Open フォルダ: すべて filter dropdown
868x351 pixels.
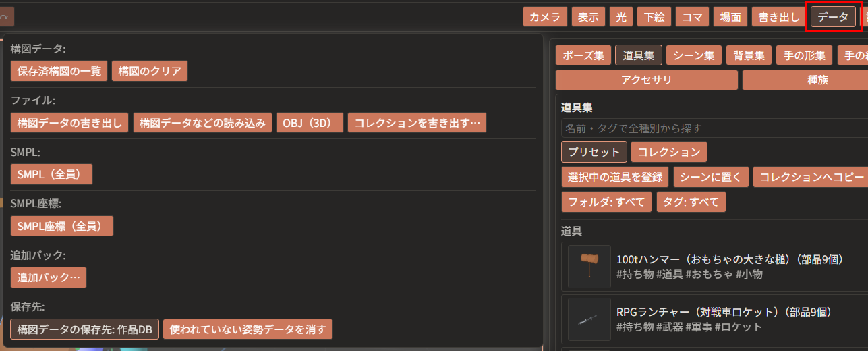click(606, 202)
